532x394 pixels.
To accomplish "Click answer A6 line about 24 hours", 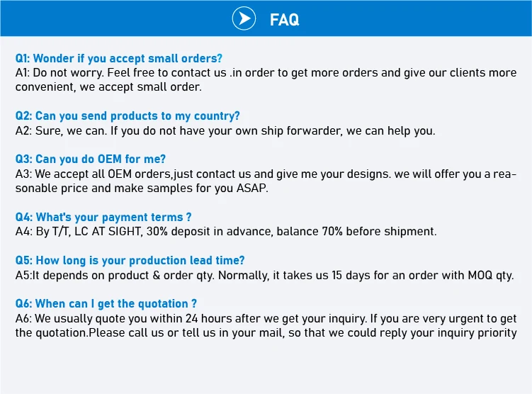I will pos(266,318).
